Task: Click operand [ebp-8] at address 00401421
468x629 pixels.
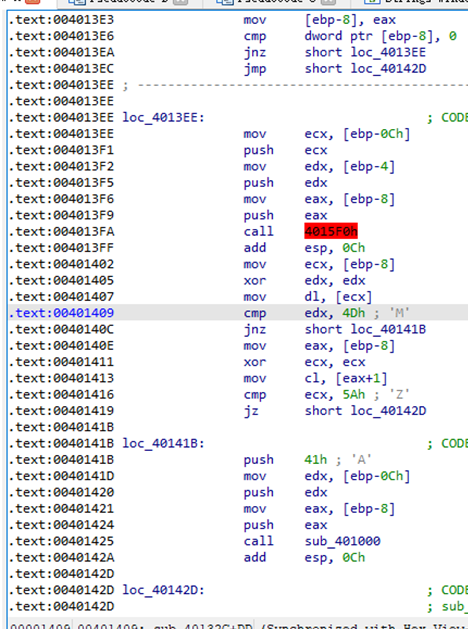Action: [x=369, y=509]
